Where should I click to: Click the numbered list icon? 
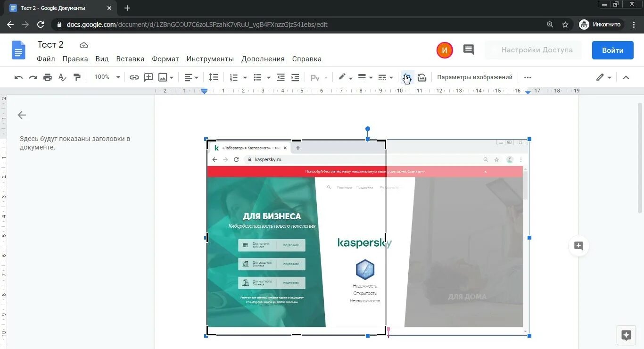coord(234,77)
